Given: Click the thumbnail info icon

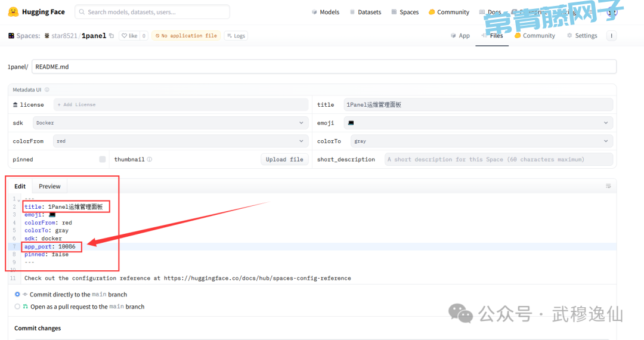Looking at the screenshot, I should [150, 160].
